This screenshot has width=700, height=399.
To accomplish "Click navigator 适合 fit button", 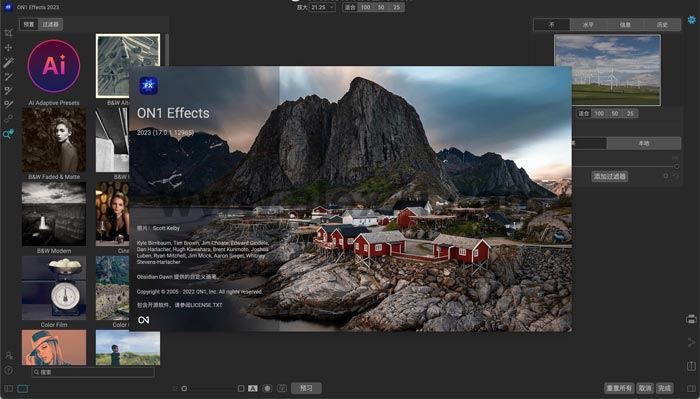I will 584,113.
